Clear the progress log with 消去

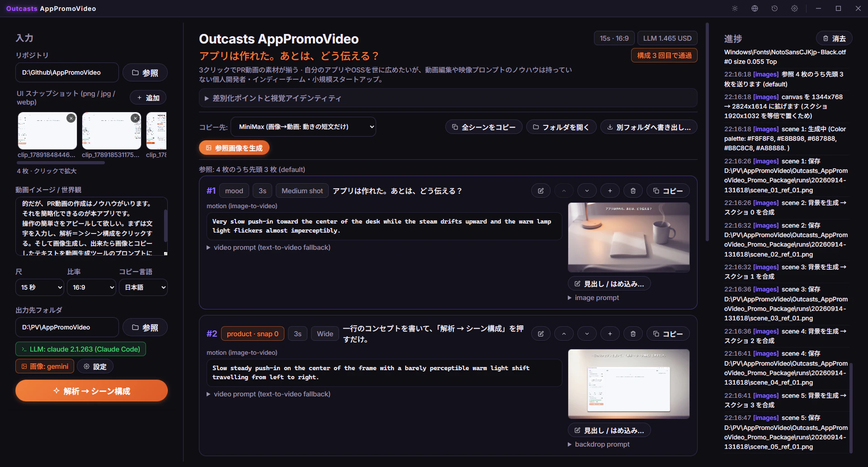[834, 38]
